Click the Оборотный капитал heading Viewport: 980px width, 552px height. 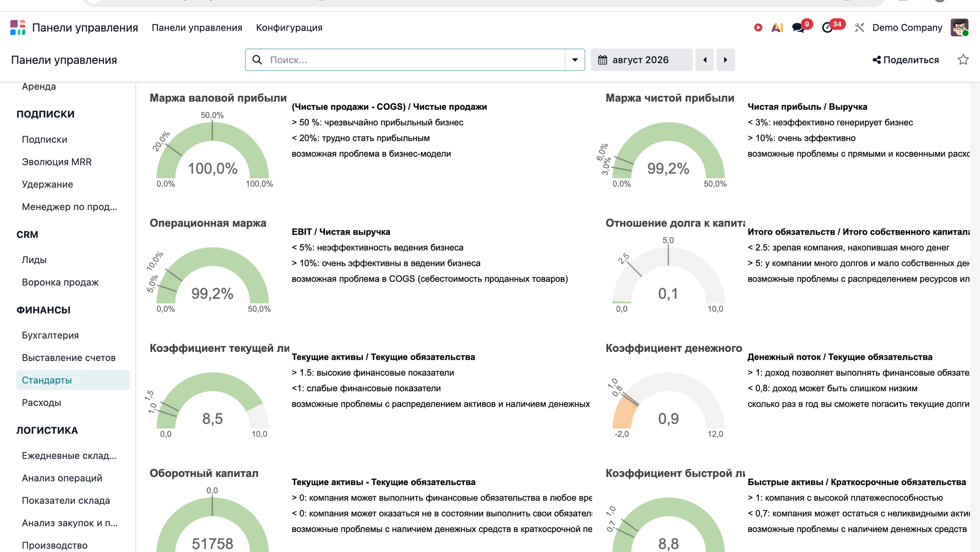tap(204, 473)
